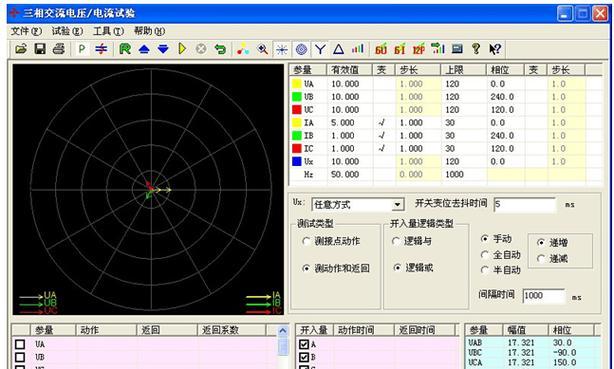The image size is (614, 369).
Task: Open the 帮助(H) menu
Action: click(x=150, y=31)
